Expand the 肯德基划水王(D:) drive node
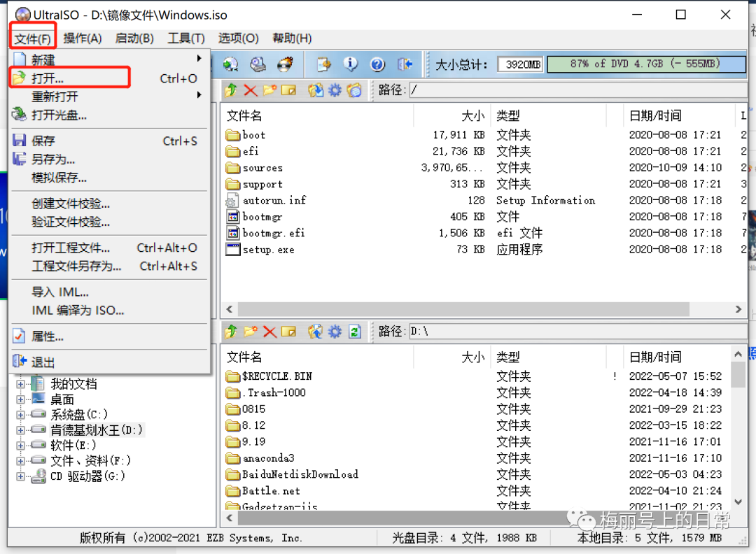 [20, 430]
